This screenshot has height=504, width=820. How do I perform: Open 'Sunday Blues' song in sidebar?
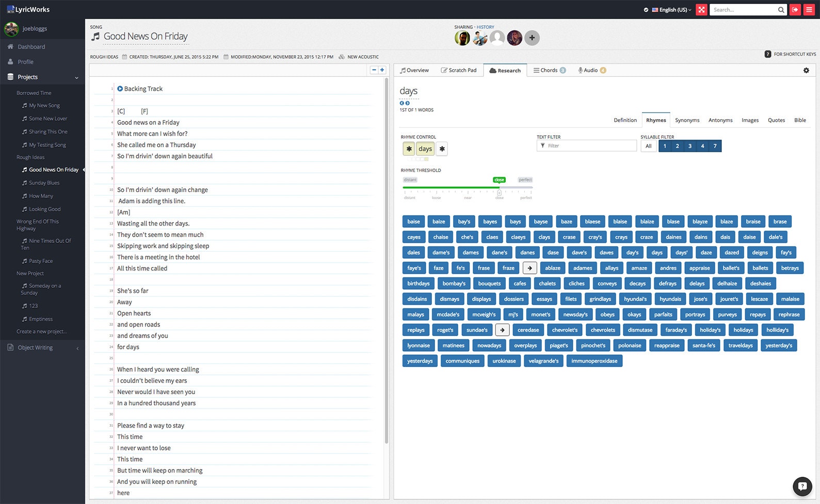coord(44,183)
